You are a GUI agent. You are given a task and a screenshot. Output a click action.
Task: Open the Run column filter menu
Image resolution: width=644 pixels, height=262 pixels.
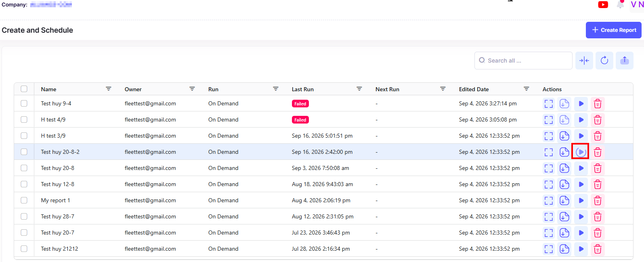[276, 89]
